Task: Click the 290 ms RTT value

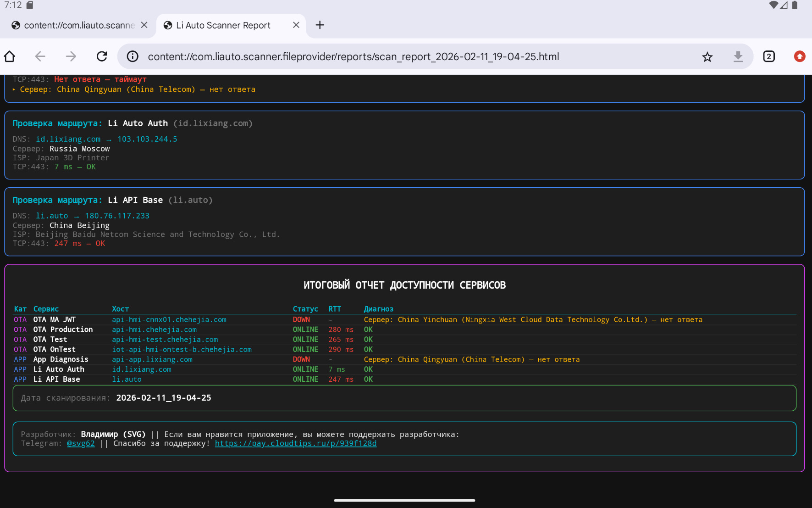Action: click(341, 350)
